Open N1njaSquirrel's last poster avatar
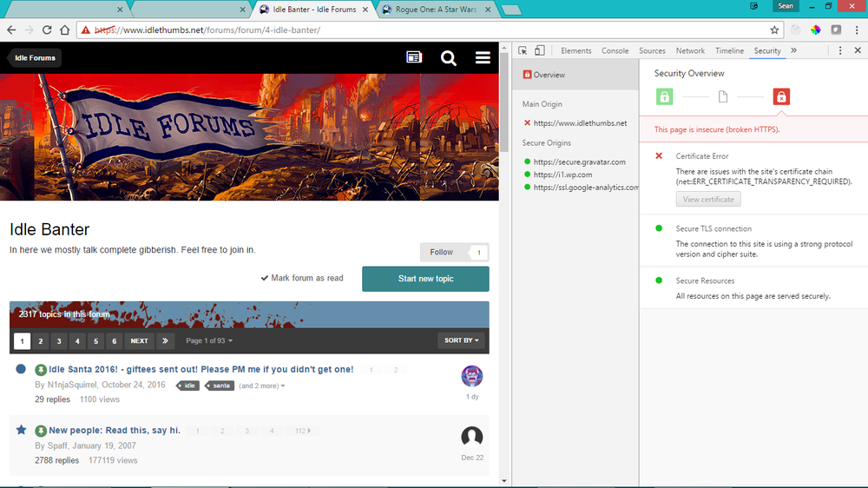Viewport: 868px width, 488px height. (471, 376)
